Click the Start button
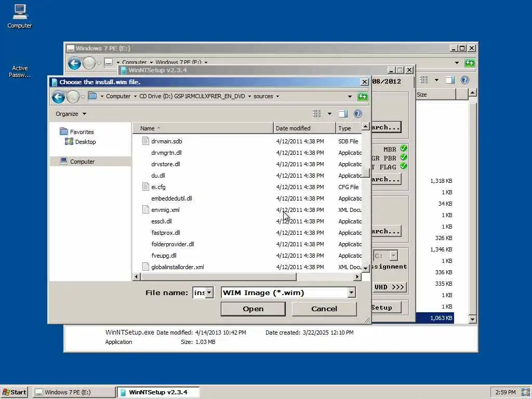 (14, 392)
